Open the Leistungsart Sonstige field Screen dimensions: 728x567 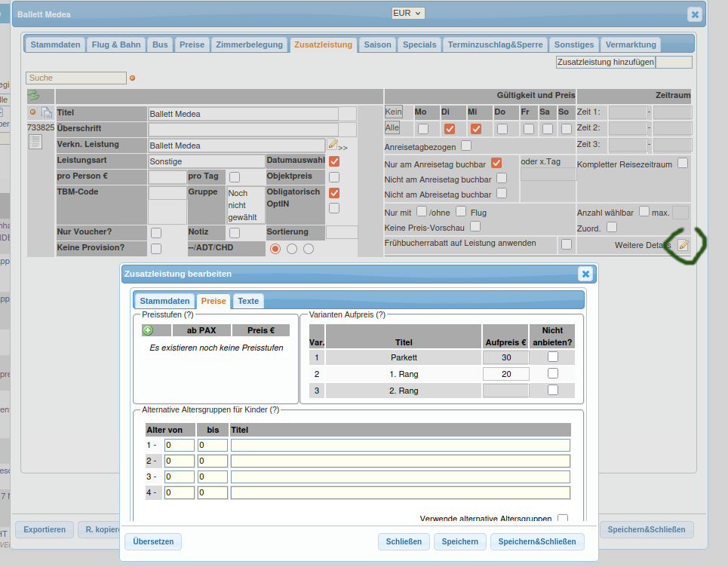pyautogui.click(x=205, y=161)
